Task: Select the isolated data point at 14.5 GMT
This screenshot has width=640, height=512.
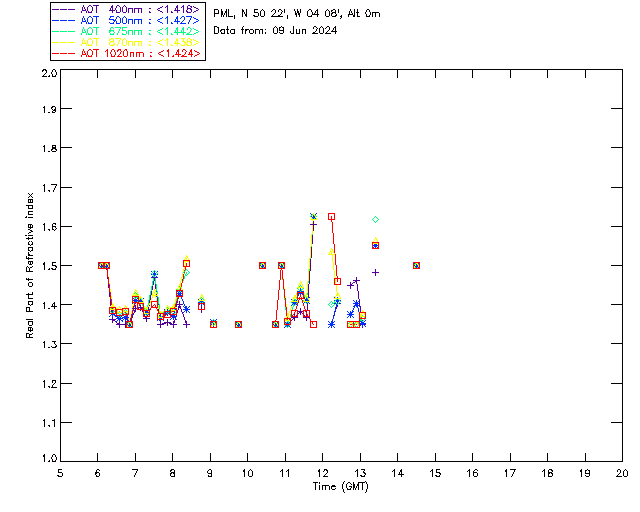Action: (x=416, y=265)
